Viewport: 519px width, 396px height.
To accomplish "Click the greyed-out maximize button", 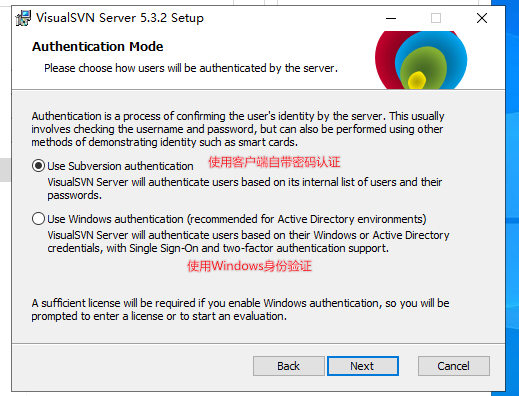I will pyautogui.click(x=436, y=18).
